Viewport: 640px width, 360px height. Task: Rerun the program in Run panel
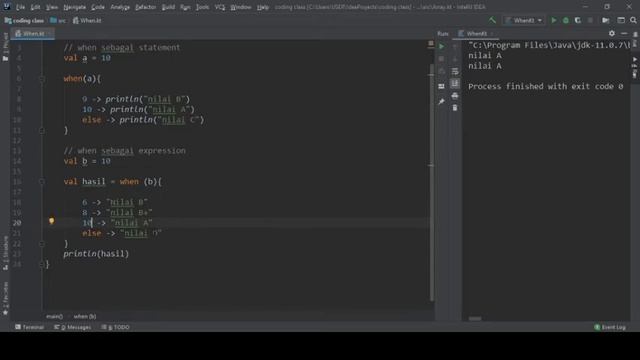441,47
